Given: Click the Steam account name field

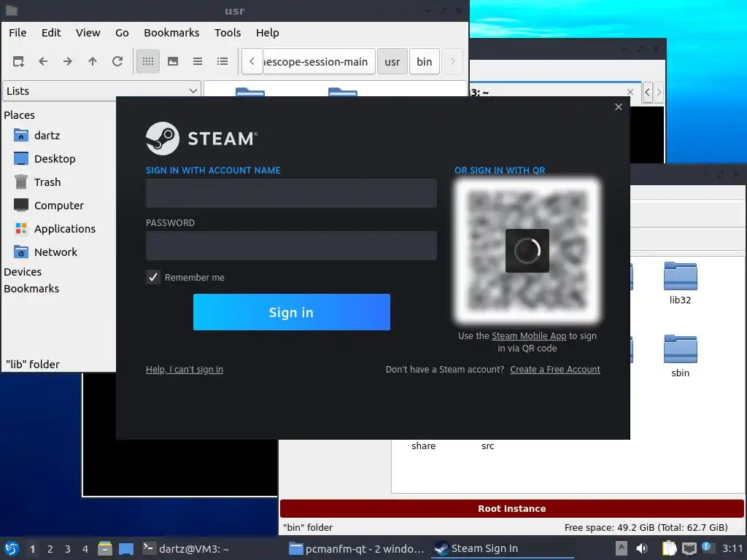Looking at the screenshot, I should click(291, 192).
